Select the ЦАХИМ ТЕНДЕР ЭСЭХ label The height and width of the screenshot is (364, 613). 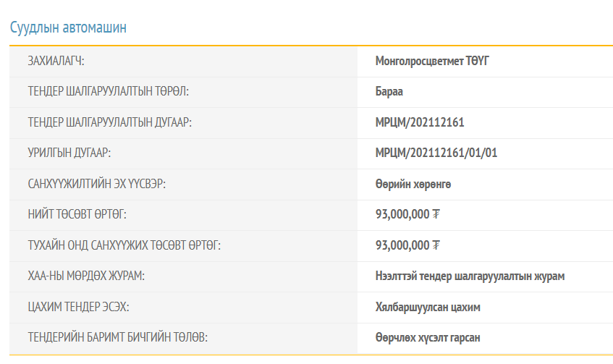pos(78,307)
